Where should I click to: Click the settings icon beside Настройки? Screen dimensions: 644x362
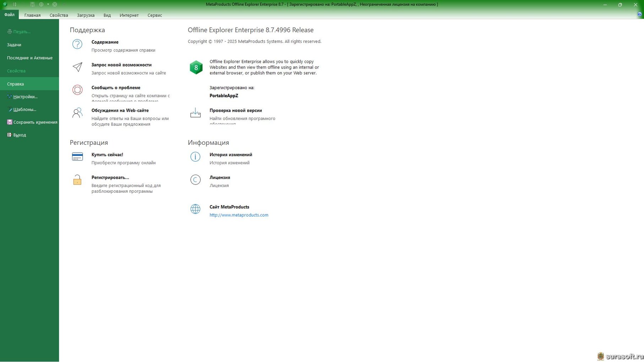pyautogui.click(x=10, y=97)
